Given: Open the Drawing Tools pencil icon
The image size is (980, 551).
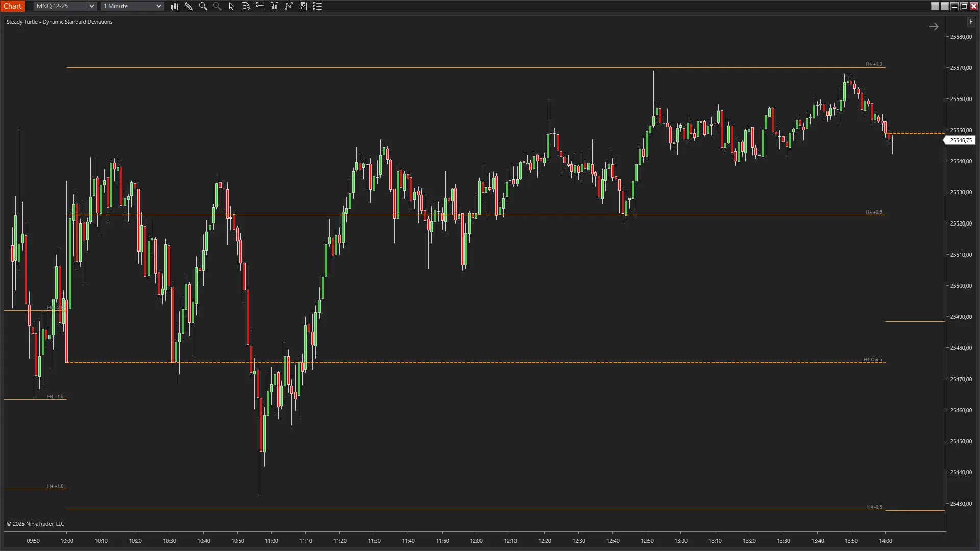Looking at the screenshot, I should [189, 6].
